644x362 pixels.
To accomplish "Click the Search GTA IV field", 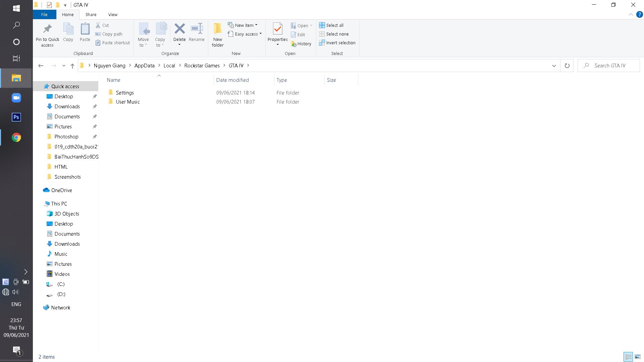I will click(609, 66).
